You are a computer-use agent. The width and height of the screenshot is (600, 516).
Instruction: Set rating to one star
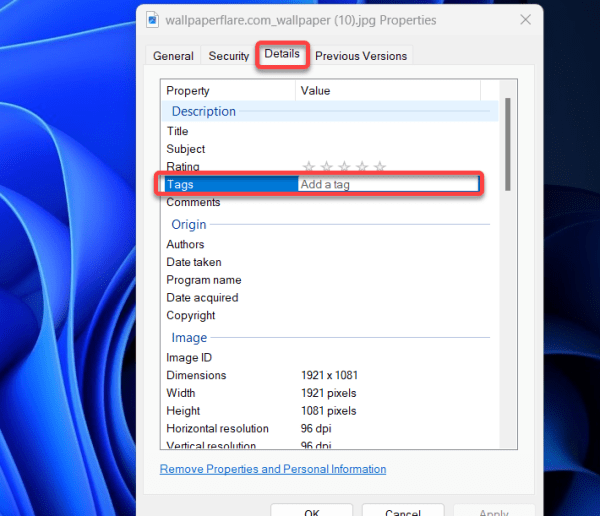pyautogui.click(x=309, y=167)
